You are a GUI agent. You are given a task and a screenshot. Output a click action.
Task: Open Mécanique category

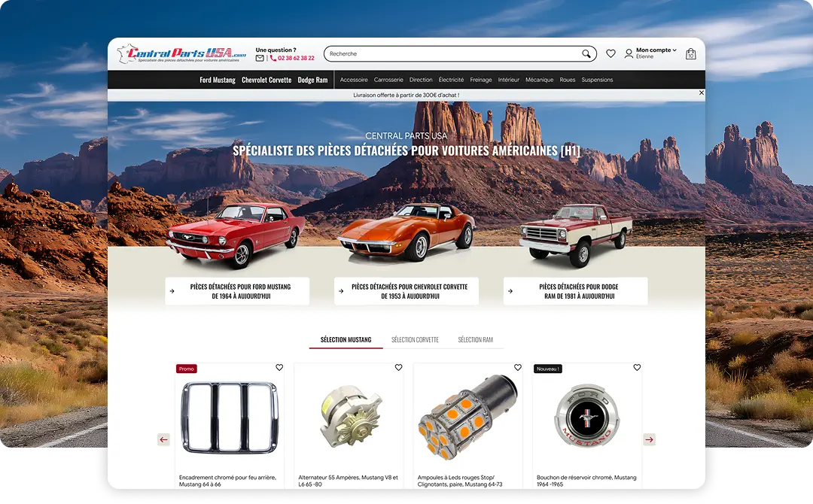539,80
